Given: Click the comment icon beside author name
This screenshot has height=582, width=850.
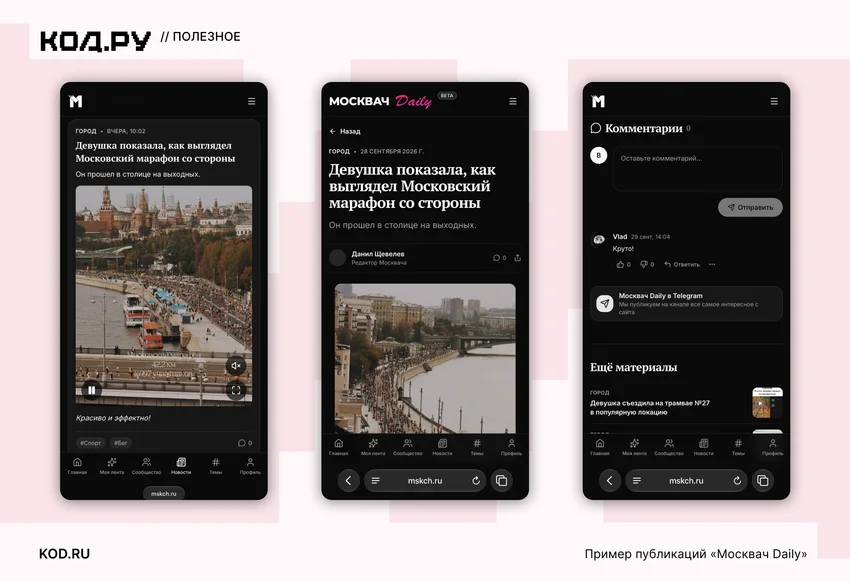Looking at the screenshot, I should click(x=499, y=258).
